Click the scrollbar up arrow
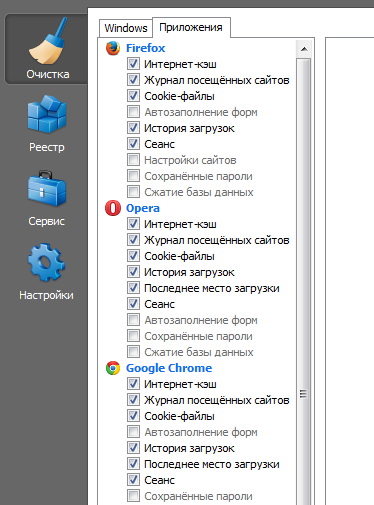 click(304, 49)
